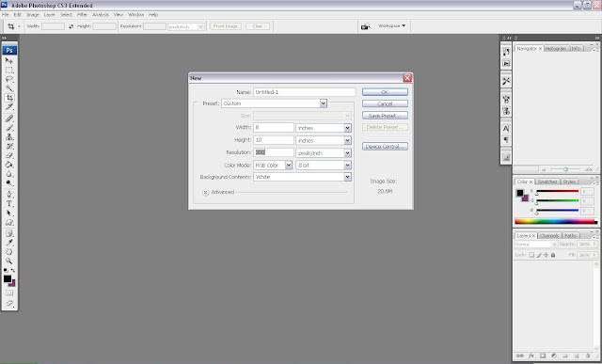Toggle Quick Mask mode
Screen dimensions: 602x364
tap(9, 293)
